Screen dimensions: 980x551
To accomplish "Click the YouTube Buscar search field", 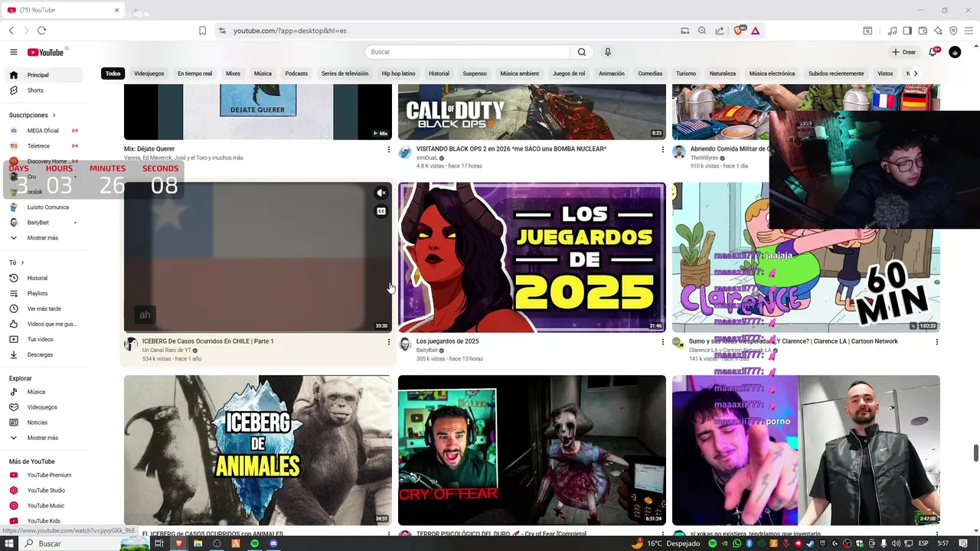I will coord(467,52).
